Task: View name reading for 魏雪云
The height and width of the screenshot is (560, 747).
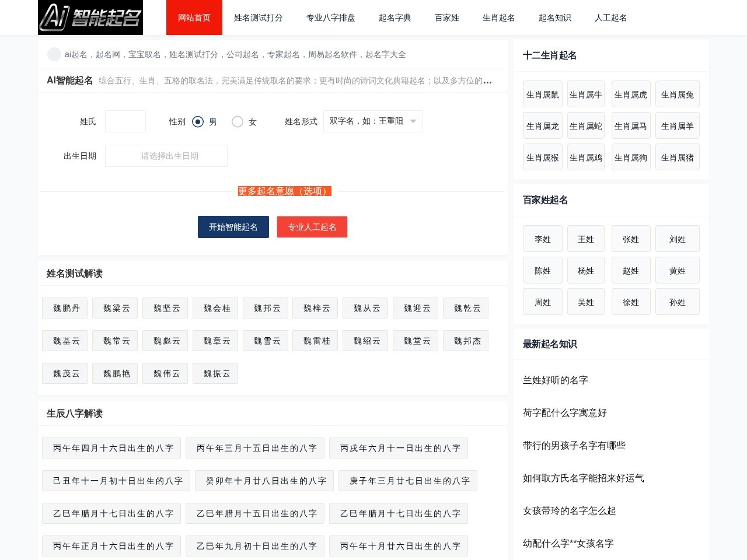Action: click(266, 341)
